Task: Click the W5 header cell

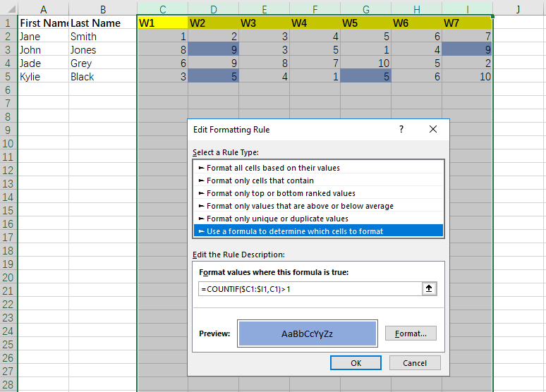Action: 366,23
